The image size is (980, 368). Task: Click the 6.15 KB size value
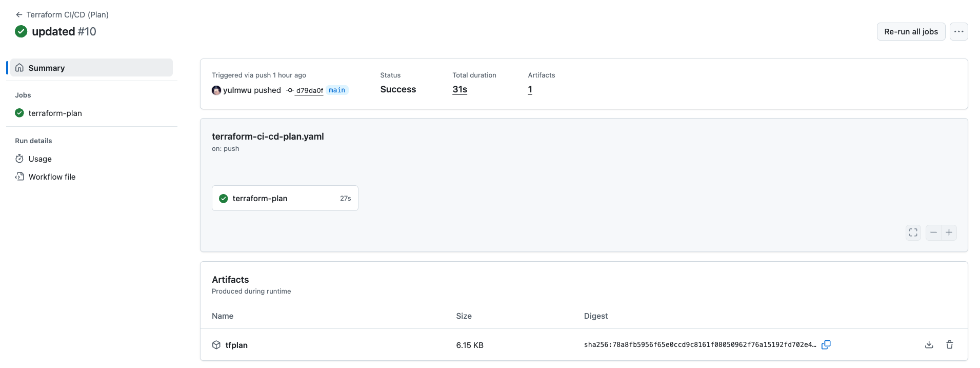pos(470,345)
